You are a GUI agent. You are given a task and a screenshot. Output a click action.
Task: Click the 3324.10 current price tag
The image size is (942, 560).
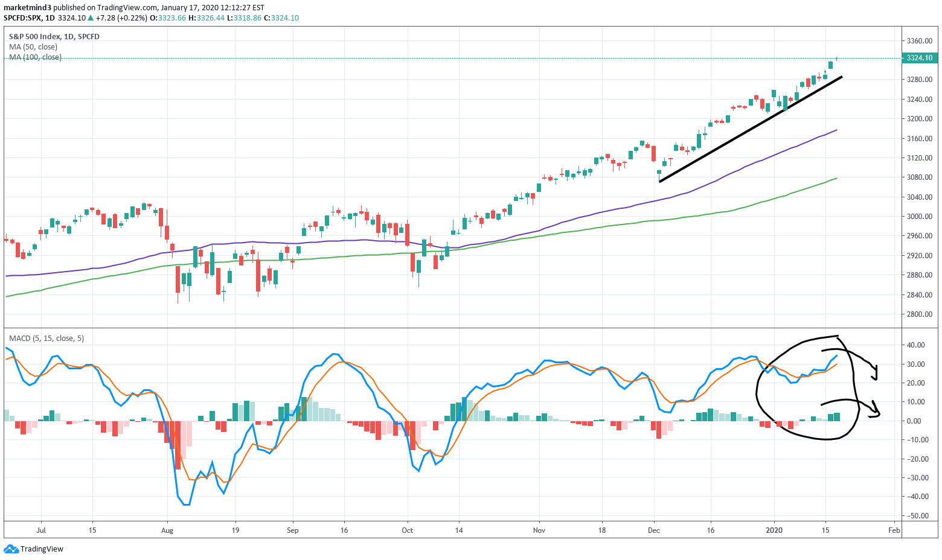coord(919,58)
